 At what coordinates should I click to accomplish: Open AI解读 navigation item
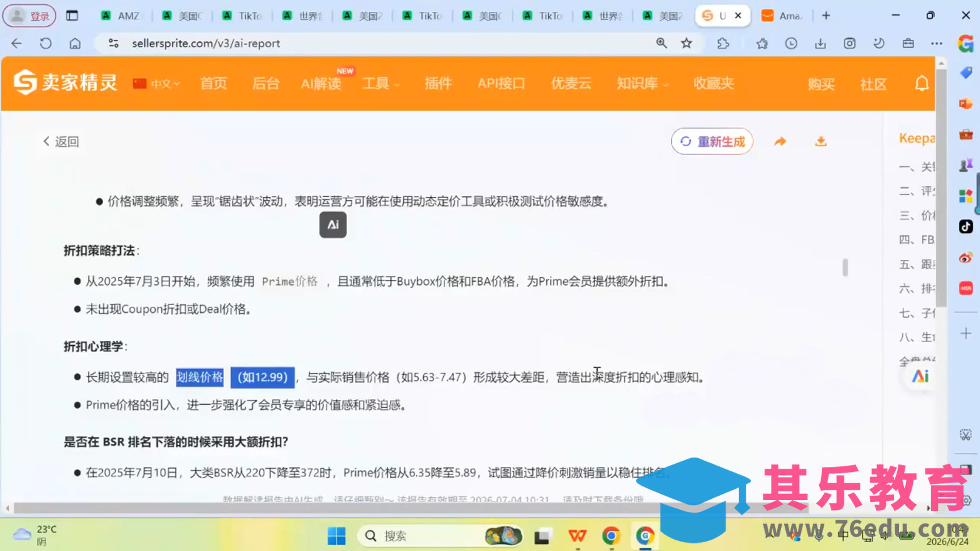coord(321,83)
